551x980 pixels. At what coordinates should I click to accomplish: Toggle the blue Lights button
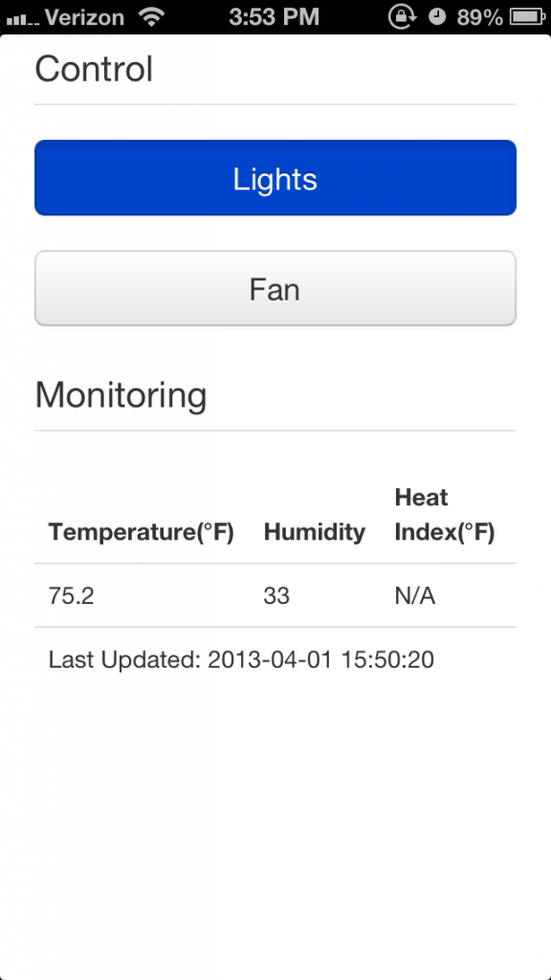point(275,177)
